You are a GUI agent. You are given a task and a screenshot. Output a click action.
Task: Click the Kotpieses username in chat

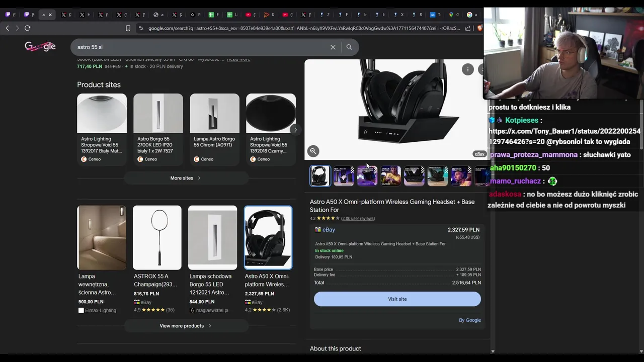pyautogui.click(x=521, y=120)
